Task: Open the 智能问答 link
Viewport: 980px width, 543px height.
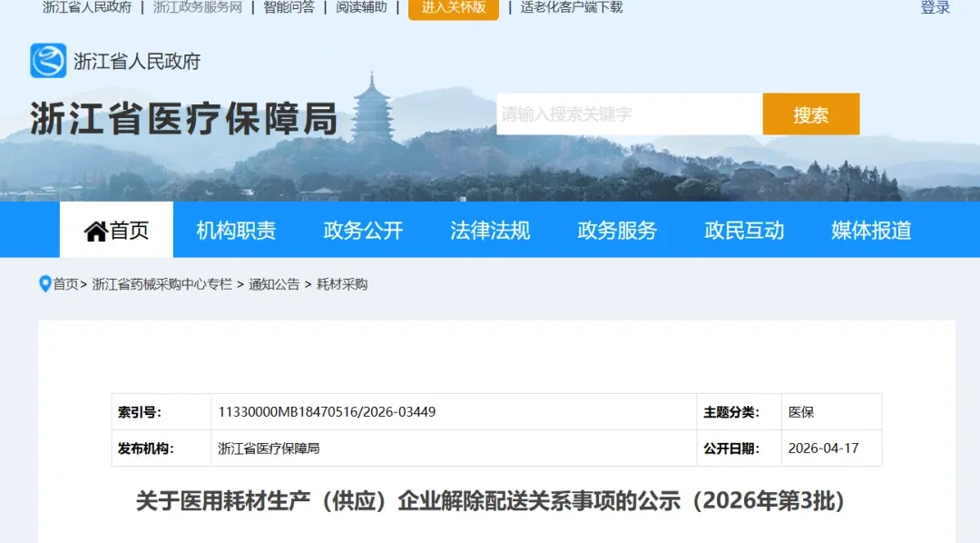Action: [x=289, y=7]
